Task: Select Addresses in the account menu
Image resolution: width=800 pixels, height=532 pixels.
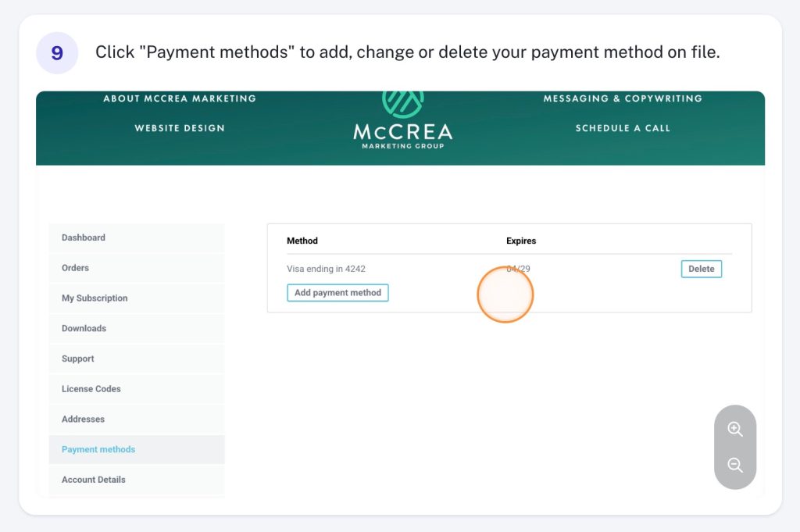Action: point(137,420)
